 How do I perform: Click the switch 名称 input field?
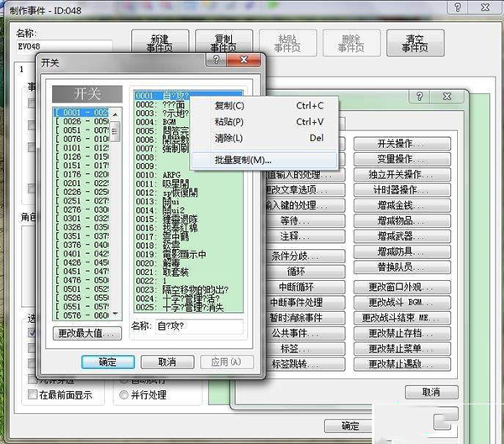(x=199, y=326)
